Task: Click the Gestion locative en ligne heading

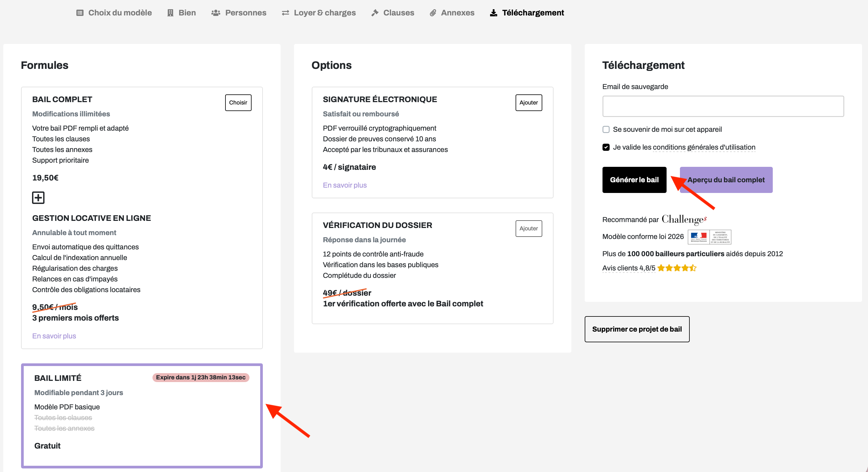Action: [91, 218]
